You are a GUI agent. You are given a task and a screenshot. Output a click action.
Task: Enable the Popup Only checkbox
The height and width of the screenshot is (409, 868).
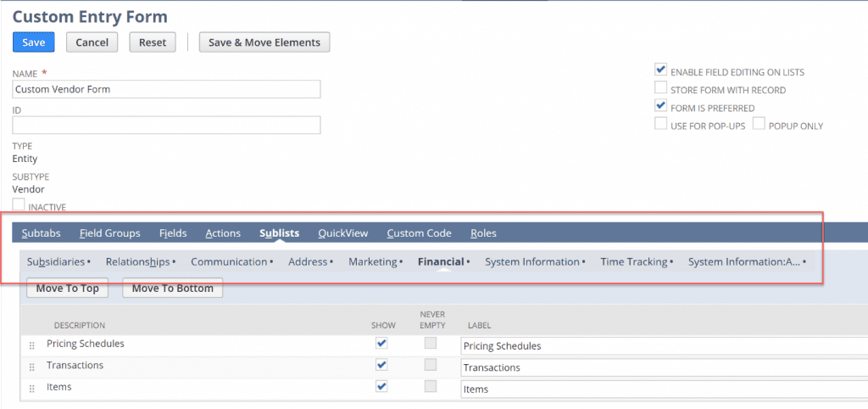pyautogui.click(x=759, y=124)
